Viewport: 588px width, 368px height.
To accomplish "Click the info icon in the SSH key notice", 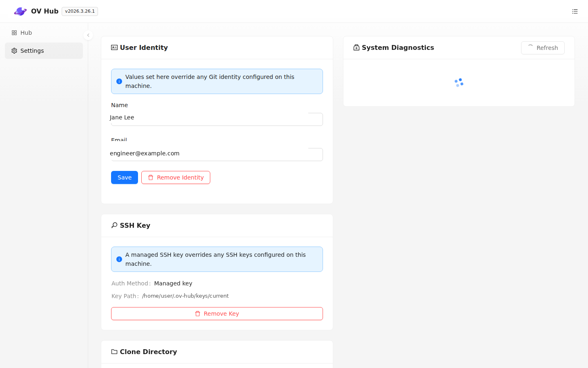I will click(119, 259).
